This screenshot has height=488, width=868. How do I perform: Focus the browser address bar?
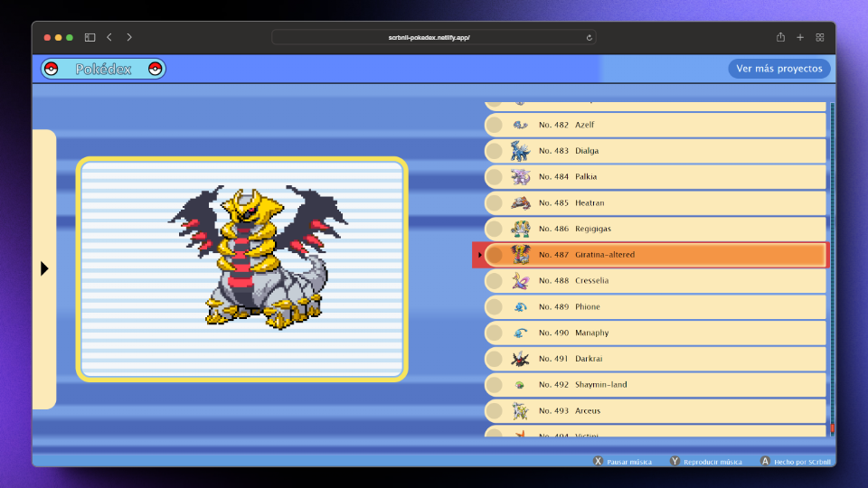(x=433, y=38)
